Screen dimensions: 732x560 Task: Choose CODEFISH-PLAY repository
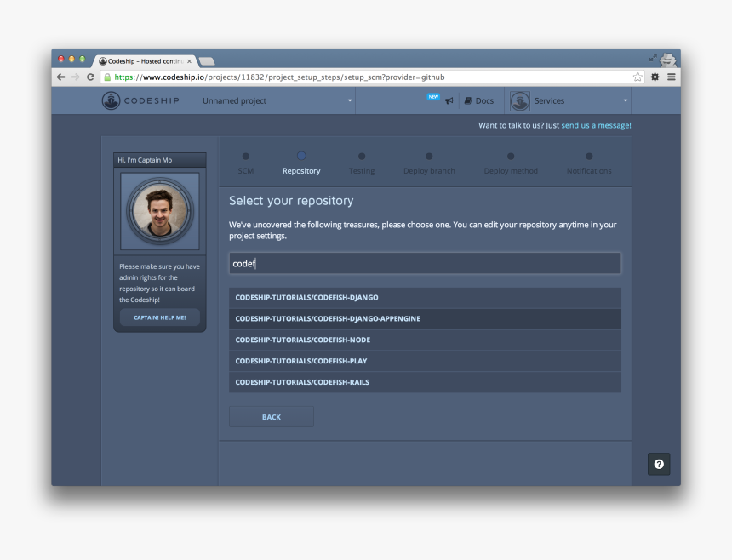[425, 361]
